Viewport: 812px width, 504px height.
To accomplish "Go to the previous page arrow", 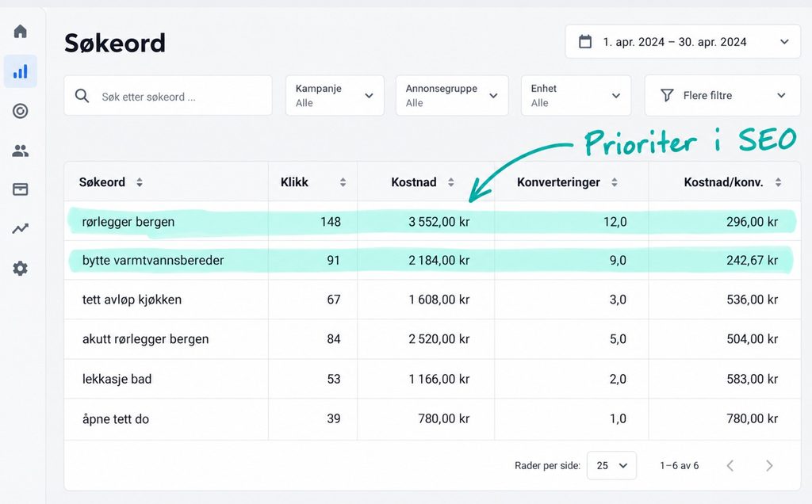I will [x=730, y=466].
